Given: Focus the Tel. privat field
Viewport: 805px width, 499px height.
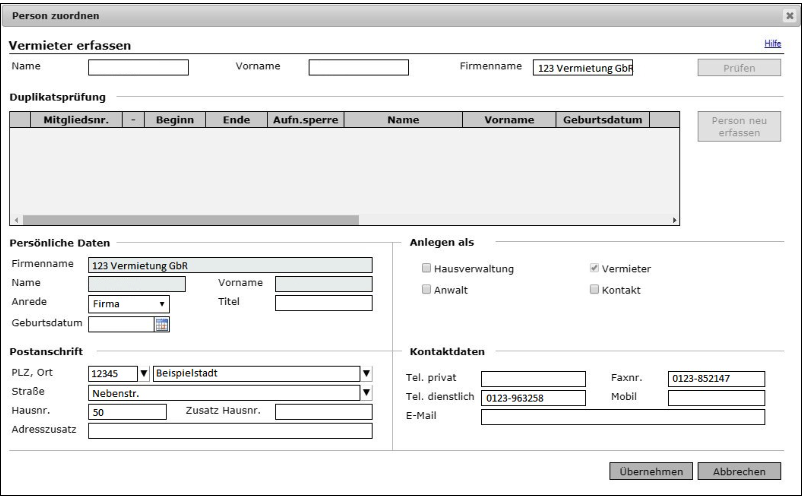Looking at the screenshot, I should [x=533, y=379].
